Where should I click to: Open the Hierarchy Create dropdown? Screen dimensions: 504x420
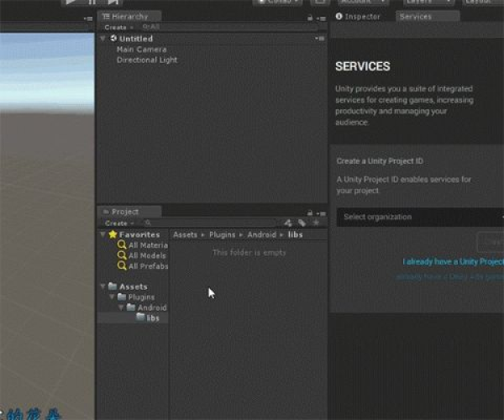(118, 28)
